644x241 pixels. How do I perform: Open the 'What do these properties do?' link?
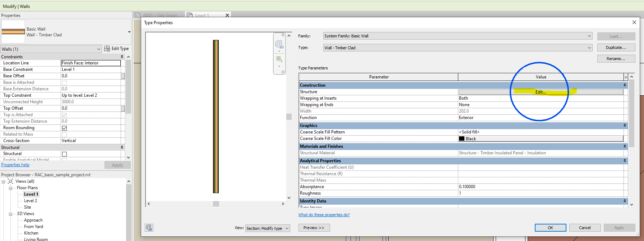point(324,215)
